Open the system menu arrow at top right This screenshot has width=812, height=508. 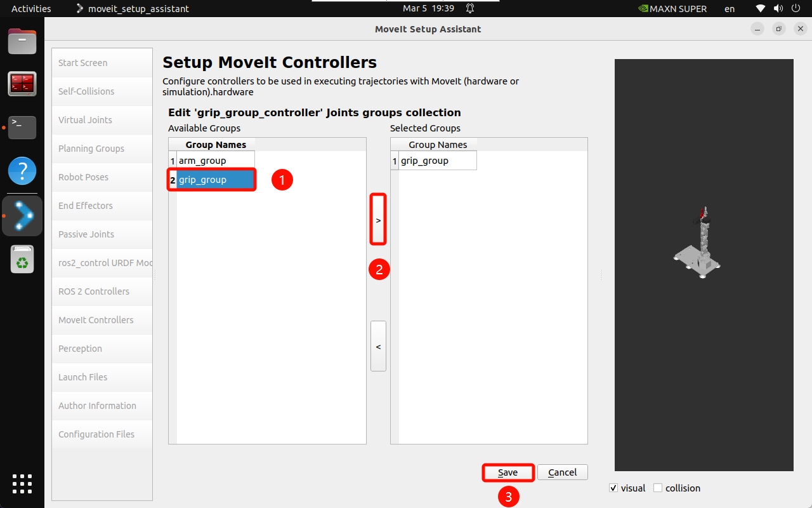click(x=795, y=9)
